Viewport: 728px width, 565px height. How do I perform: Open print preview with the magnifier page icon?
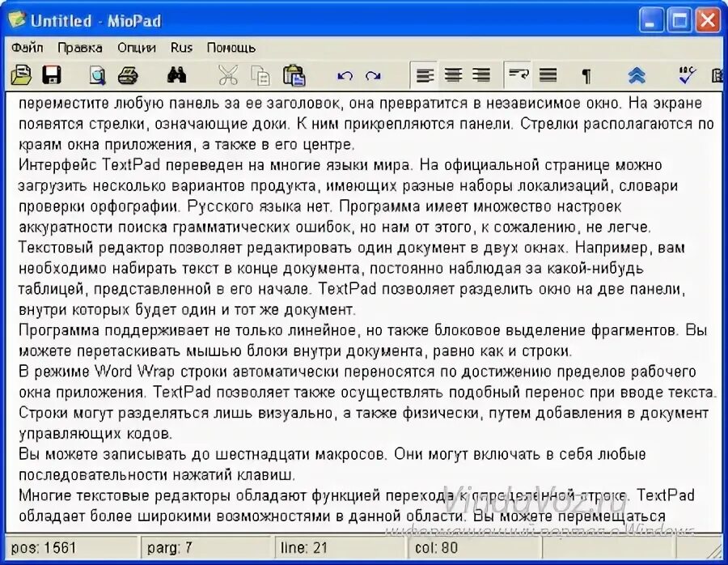coord(97,76)
